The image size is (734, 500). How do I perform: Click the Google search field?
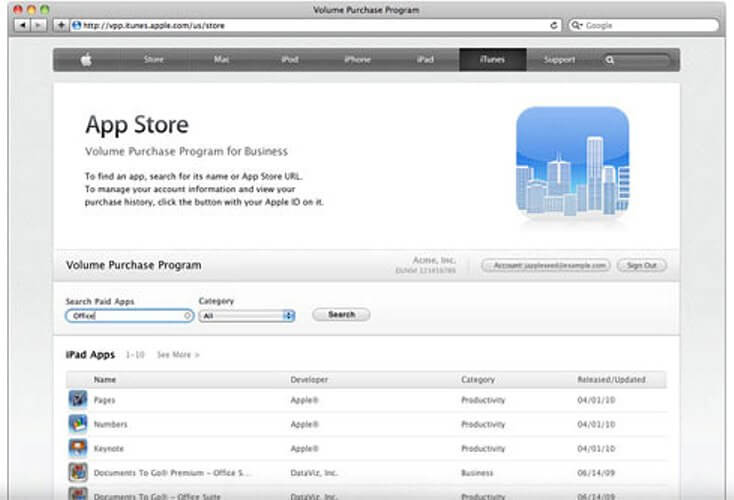point(644,25)
